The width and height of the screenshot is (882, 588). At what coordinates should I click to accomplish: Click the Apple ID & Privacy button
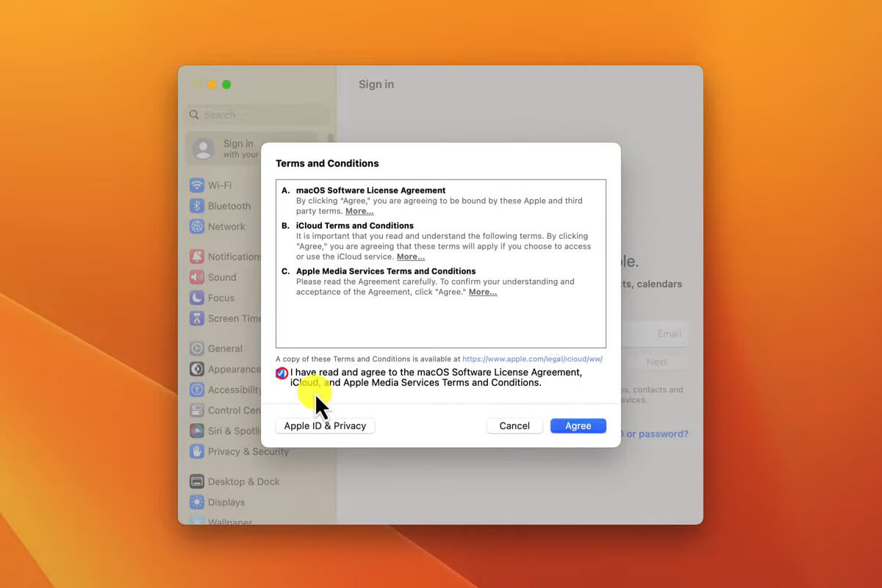point(325,426)
